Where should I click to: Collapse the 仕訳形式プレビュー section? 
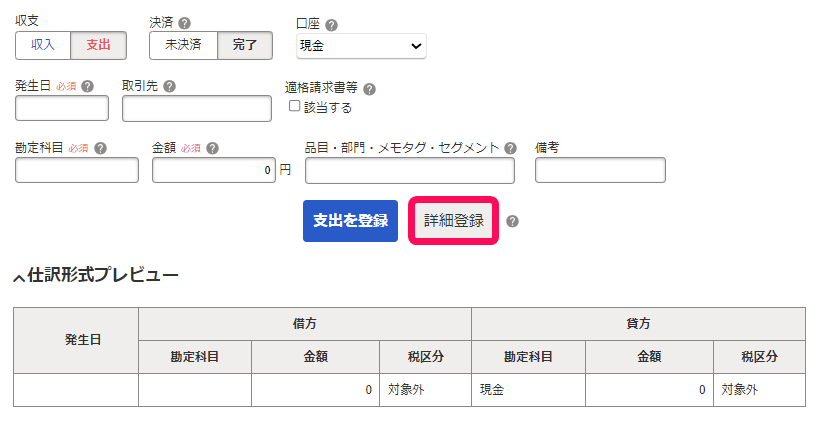(96, 275)
